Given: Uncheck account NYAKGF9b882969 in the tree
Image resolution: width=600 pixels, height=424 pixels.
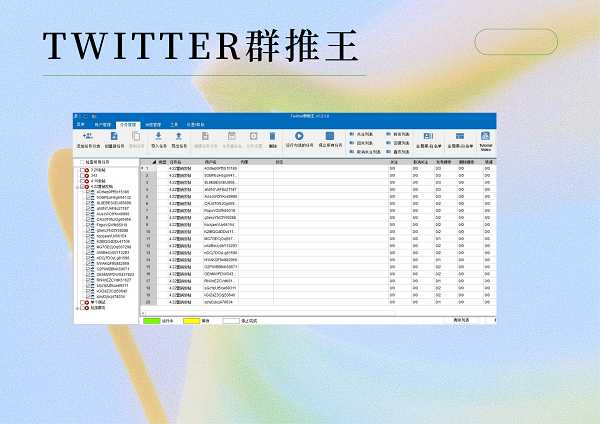Looking at the screenshot, I should pos(88,264).
